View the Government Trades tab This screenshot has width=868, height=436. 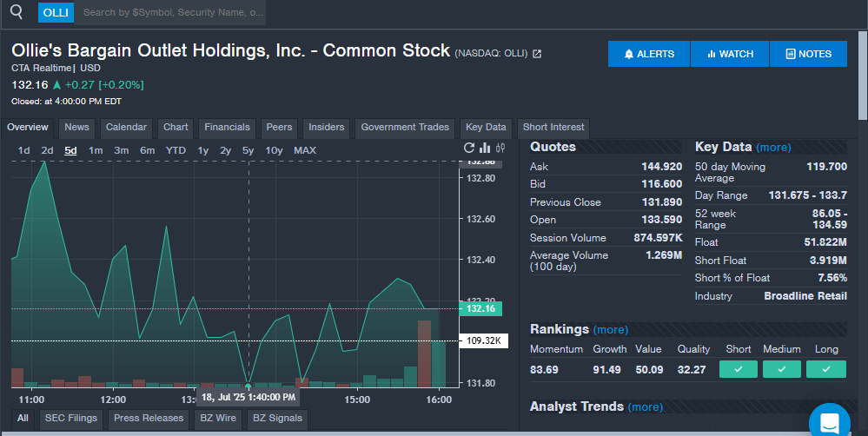(405, 128)
